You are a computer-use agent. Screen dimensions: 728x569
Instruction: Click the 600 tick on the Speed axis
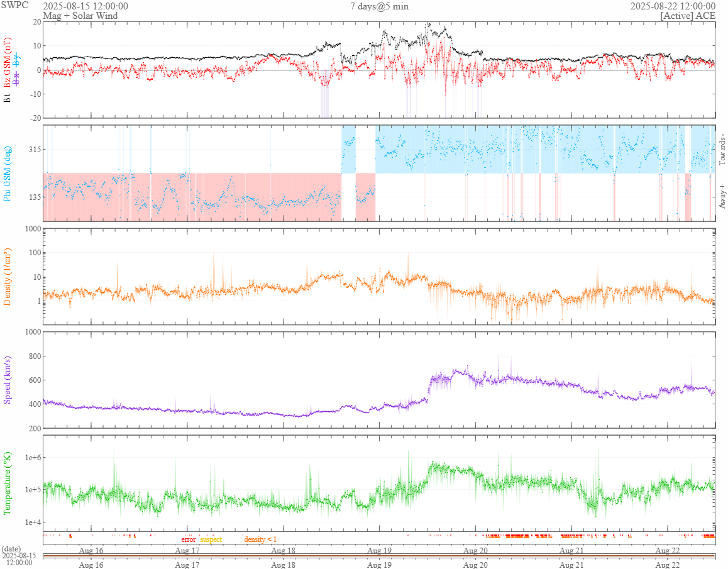pyautogui.click(x=35, y=380)
